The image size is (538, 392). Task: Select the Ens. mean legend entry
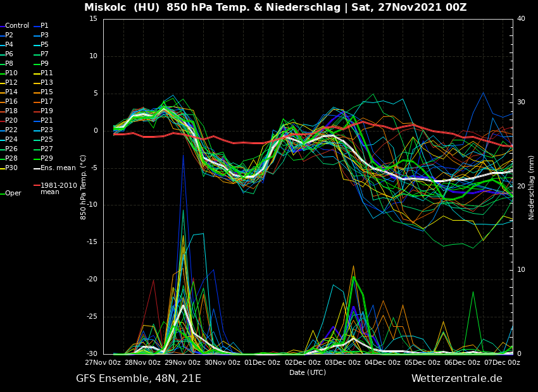pos(58,168)
